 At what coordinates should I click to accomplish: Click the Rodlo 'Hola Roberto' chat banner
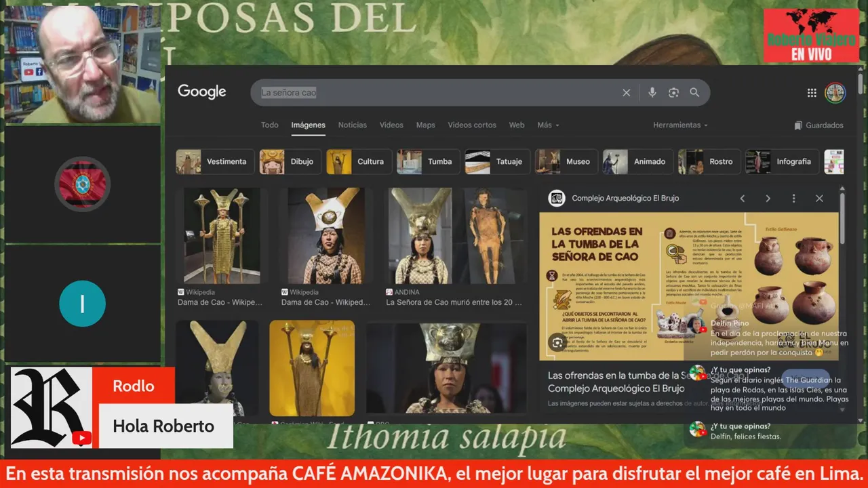[122, 408]
